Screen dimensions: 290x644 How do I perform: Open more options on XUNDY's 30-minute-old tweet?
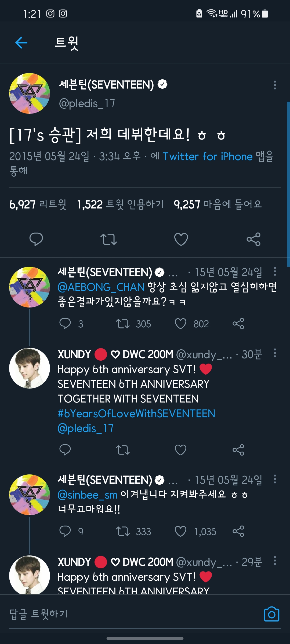tap(275, 353)
